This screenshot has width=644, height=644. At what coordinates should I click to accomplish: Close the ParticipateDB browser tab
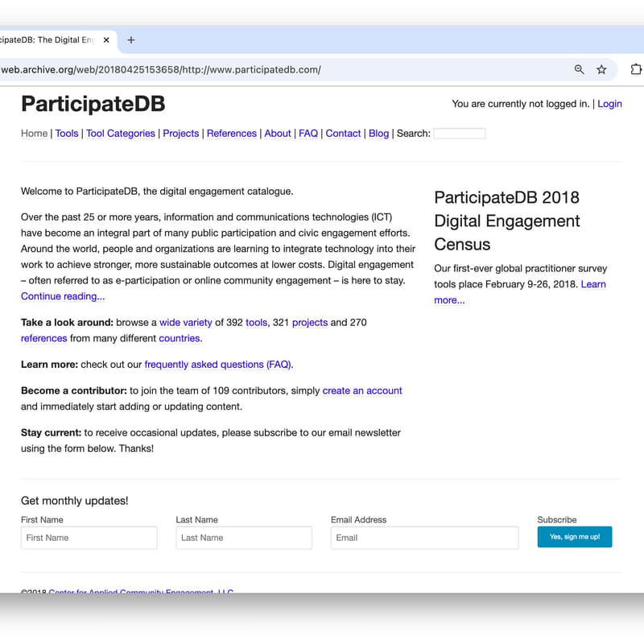pos(105,39)
